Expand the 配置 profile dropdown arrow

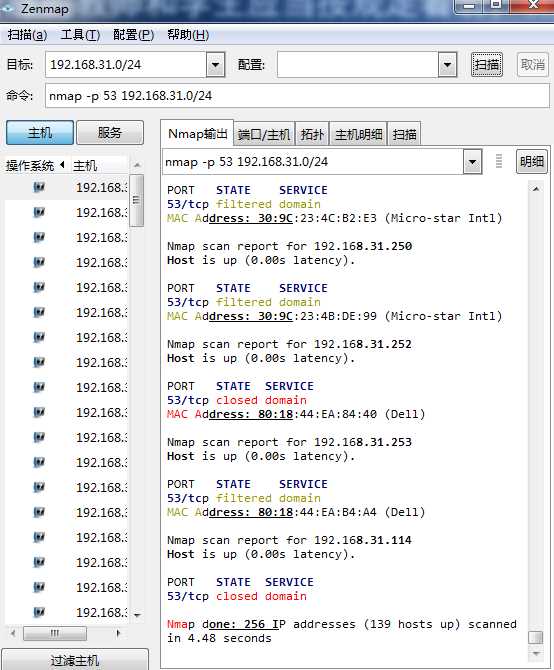click(x=448, y=65)
